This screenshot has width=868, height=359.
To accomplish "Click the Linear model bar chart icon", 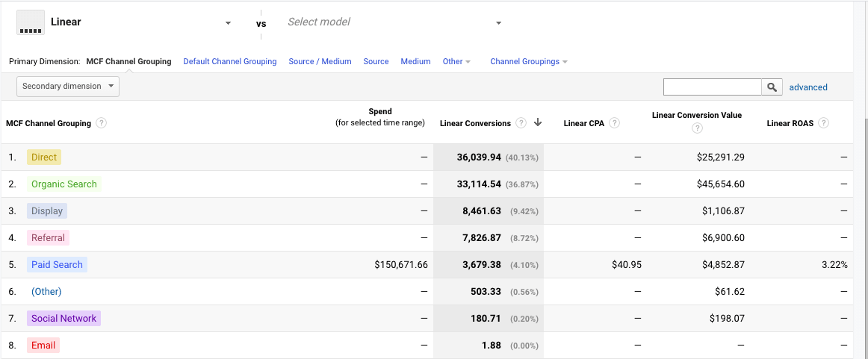I will click(x=31, y=23).
